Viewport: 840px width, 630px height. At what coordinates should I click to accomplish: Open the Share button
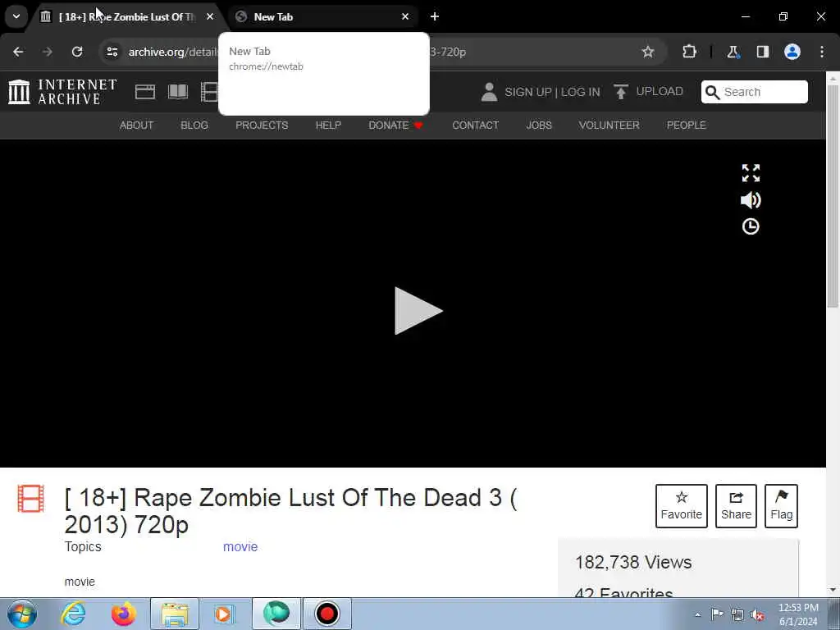coord(736,505)
